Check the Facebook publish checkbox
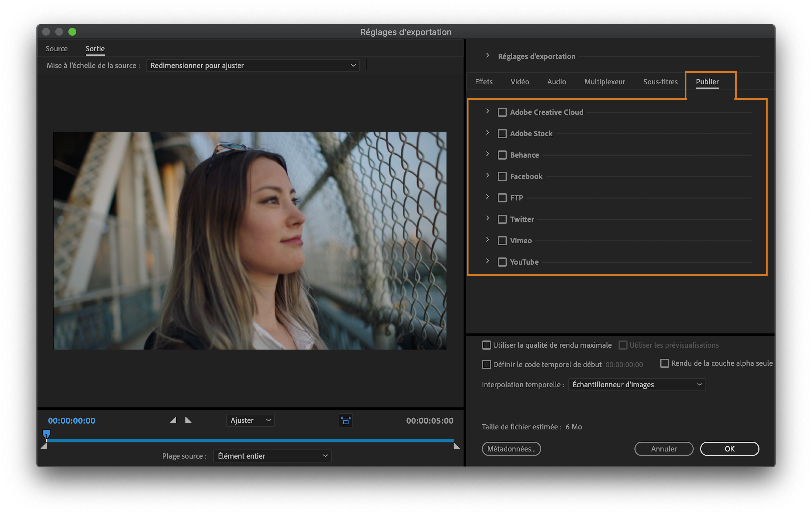Screen dimensions: 812x515 502,176
